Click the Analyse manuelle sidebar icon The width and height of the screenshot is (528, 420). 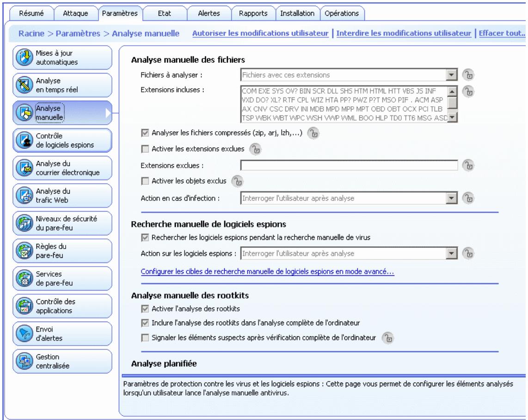[x=24, y=113]
